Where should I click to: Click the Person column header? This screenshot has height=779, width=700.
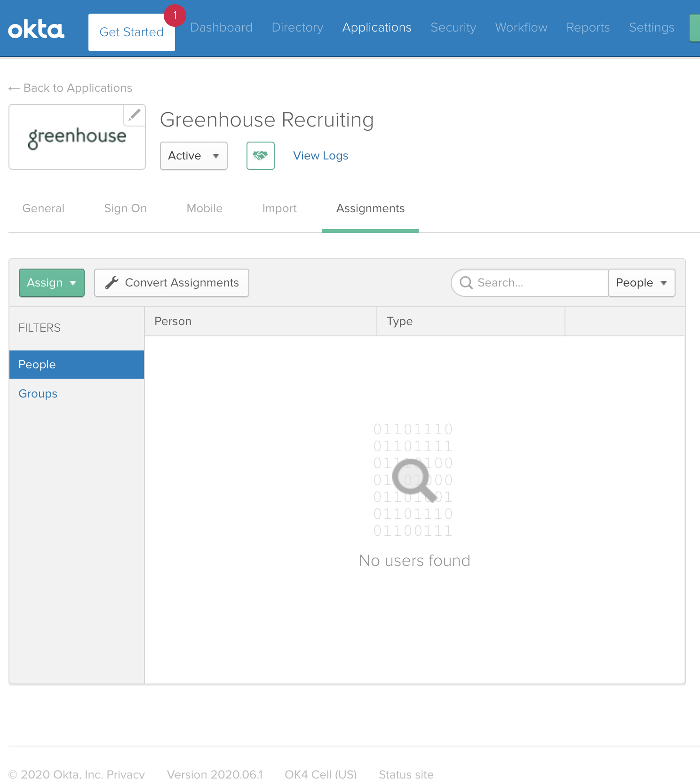pyautogui.click(x=261, y=321)
